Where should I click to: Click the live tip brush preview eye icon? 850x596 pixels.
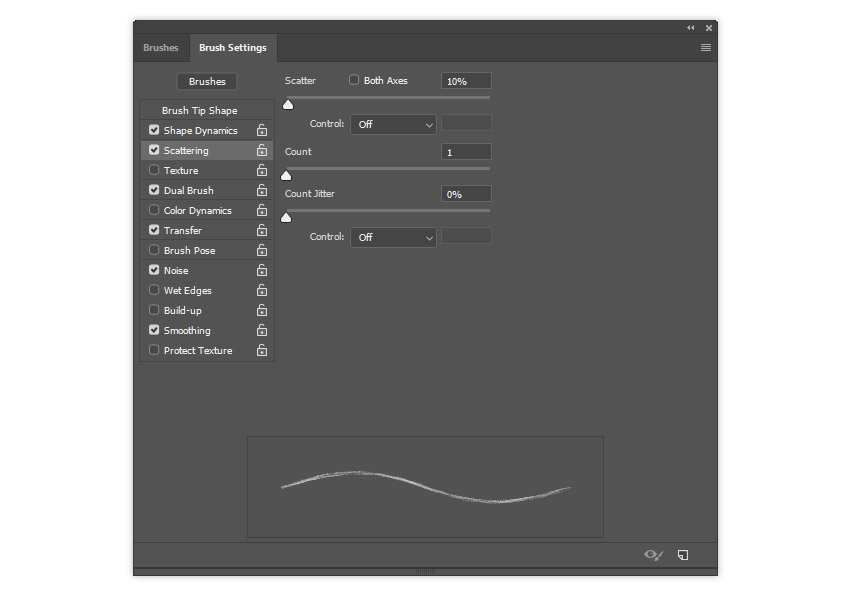[653, 555]
